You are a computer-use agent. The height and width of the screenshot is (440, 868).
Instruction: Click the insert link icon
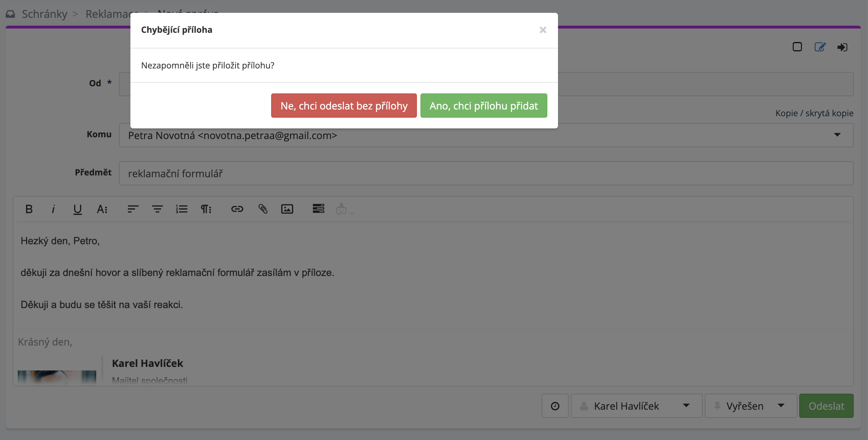[x=237, y=209]
